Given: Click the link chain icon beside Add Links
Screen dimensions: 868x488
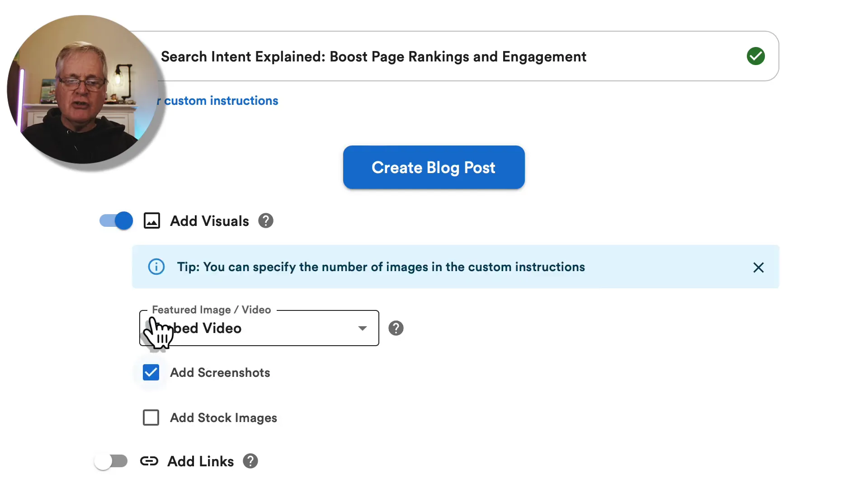Looking at the screenshot, I should click(x=149, y=461).
